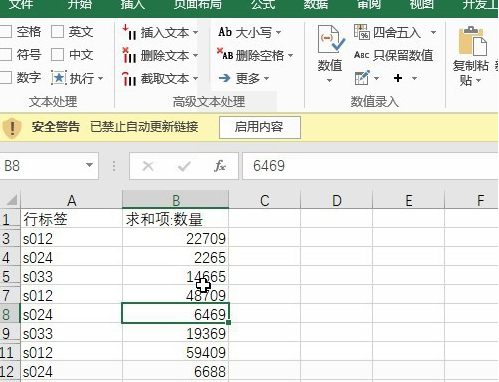The width and height of the screenshot is (499, 382).
Task: Click the formula bar showing 6469
Action: click(x=370, y=166)
